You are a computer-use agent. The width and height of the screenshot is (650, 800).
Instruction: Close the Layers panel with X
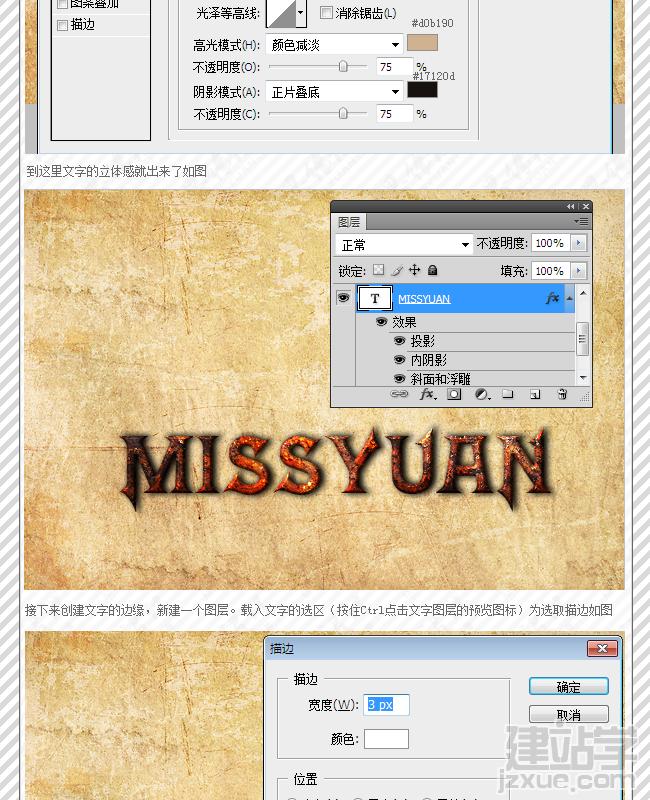[586, 207]
